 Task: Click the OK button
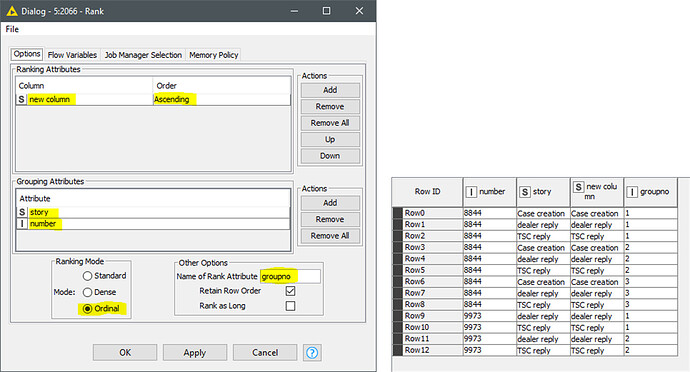125,353
